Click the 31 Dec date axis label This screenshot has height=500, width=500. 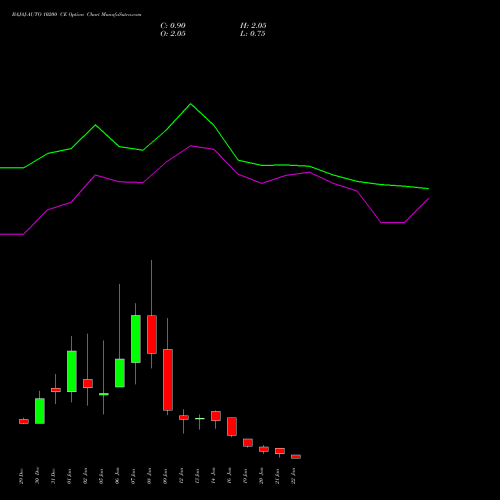pyautogui.click(x=54, y=476)
